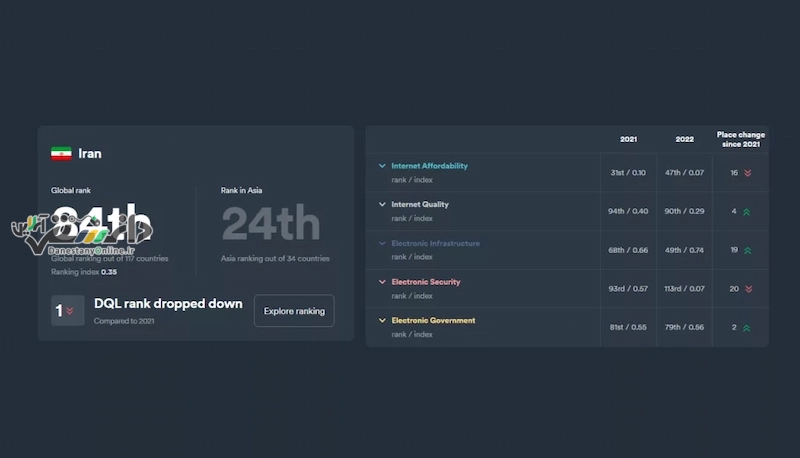Select the Electronic Government label
The height and width of the screenshot is (458, 800).
click(433, 320)
